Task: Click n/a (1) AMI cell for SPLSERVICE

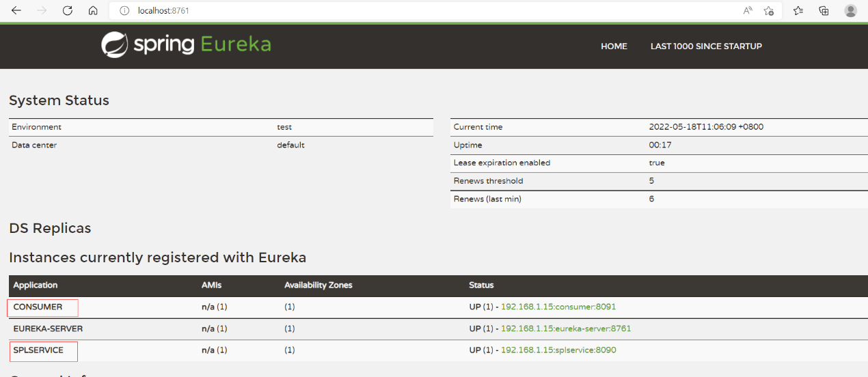Action: [215, 350]
